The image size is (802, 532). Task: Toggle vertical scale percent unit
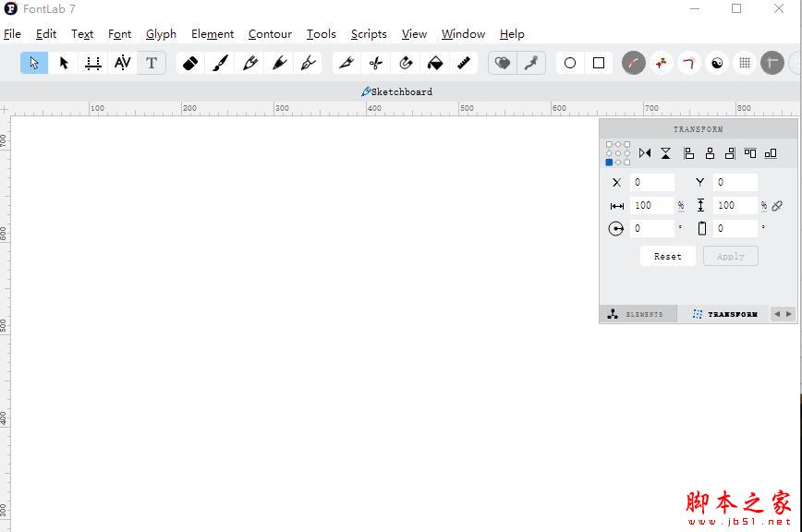pos(763,205)
